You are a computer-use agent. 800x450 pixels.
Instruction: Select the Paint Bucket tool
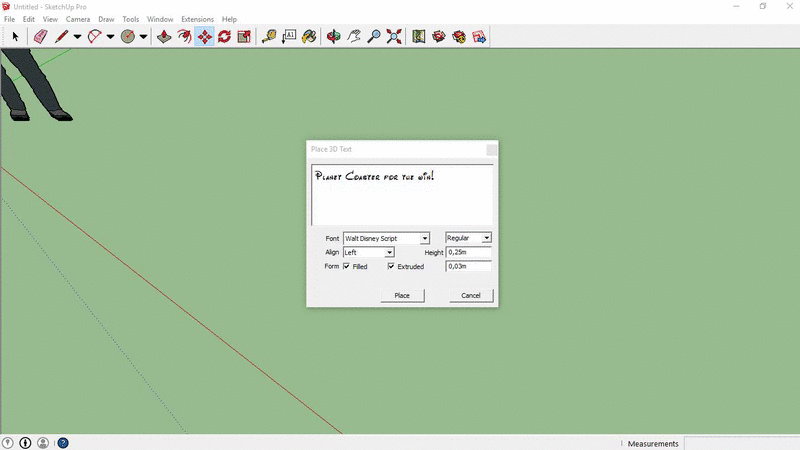tap(309, 36)
